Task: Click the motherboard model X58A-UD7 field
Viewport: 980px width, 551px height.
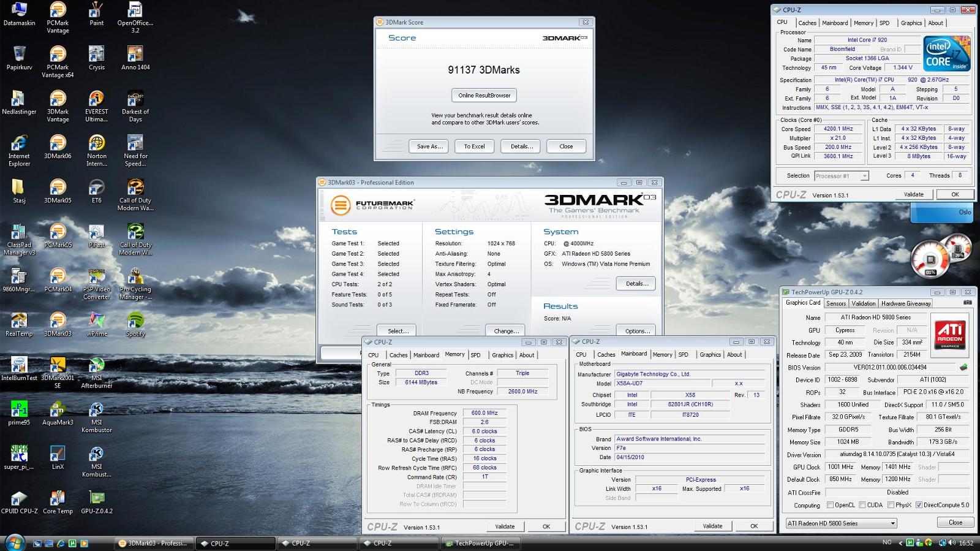Action: pos(663,384)
